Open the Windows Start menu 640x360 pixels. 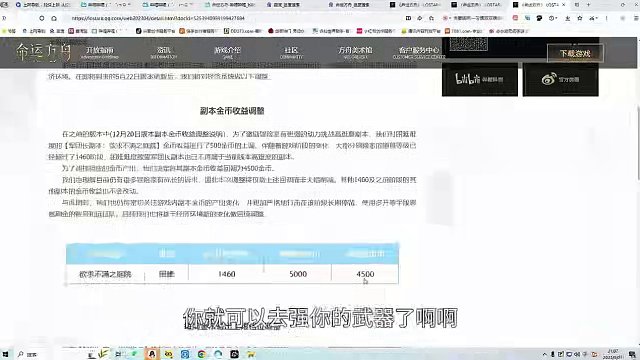(x=6, y=354)
